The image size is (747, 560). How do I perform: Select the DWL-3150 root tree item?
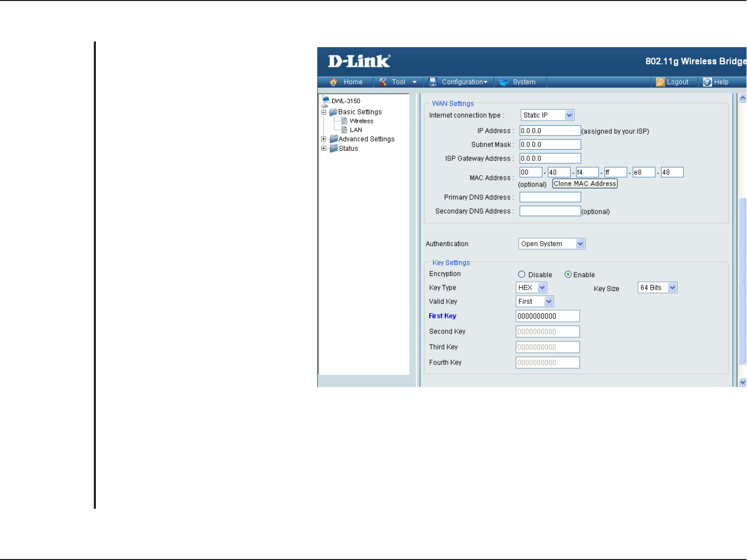[346, 101]
